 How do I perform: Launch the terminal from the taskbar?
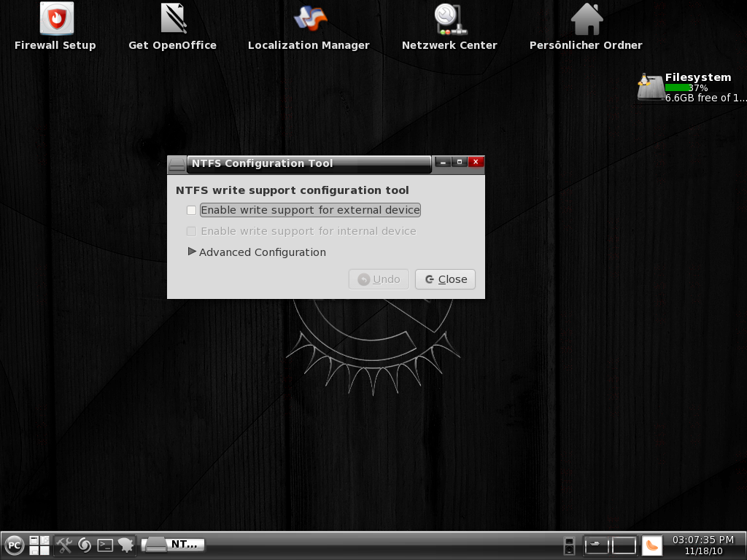click(x=105, y=545)
